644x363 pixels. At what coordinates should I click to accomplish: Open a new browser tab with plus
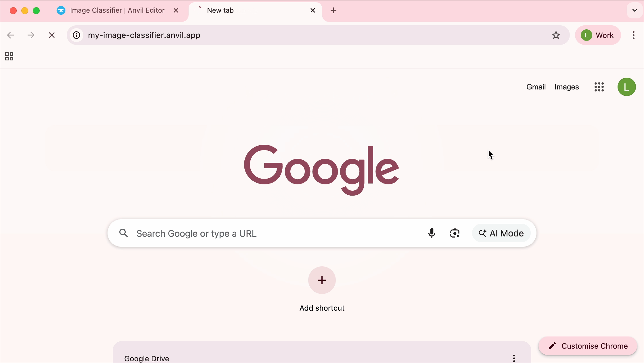click(333, 11)
